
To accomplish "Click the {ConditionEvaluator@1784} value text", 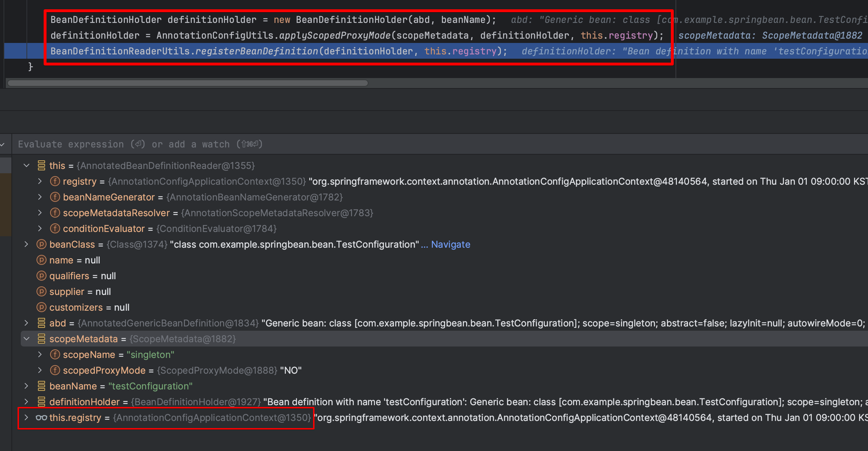I will pyautogui.click(x=216, y=229).
